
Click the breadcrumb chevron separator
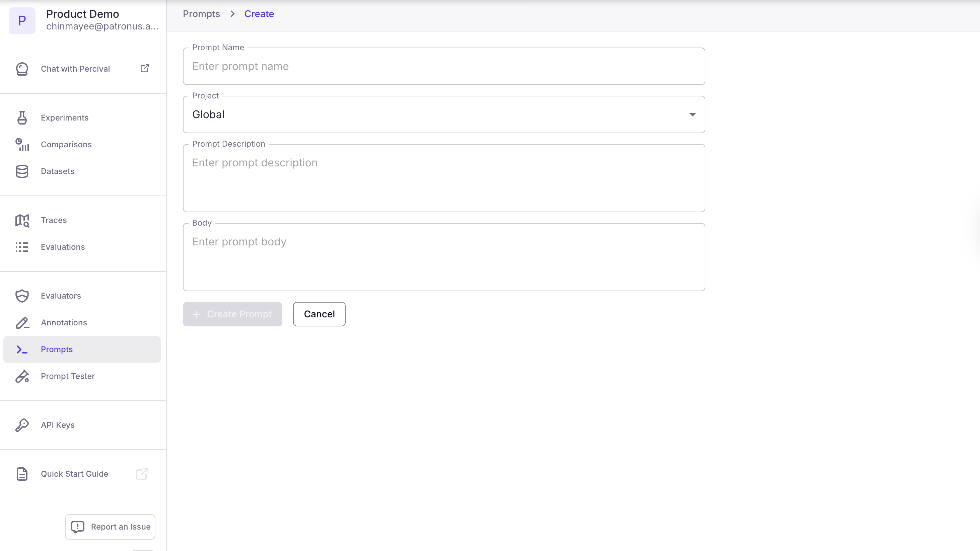(x=232, y=14)
